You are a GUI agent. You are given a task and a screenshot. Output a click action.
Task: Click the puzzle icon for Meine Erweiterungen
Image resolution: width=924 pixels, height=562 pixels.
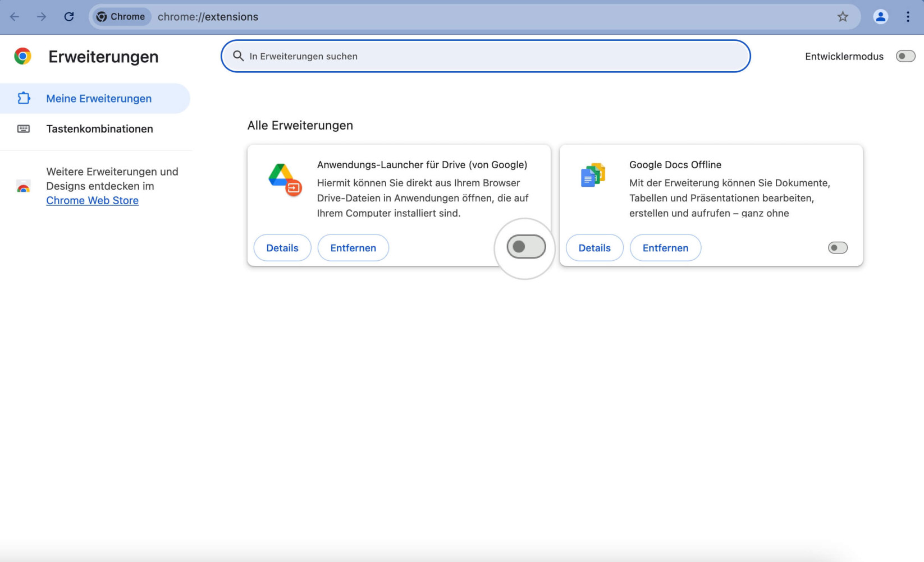coord(24,98)
